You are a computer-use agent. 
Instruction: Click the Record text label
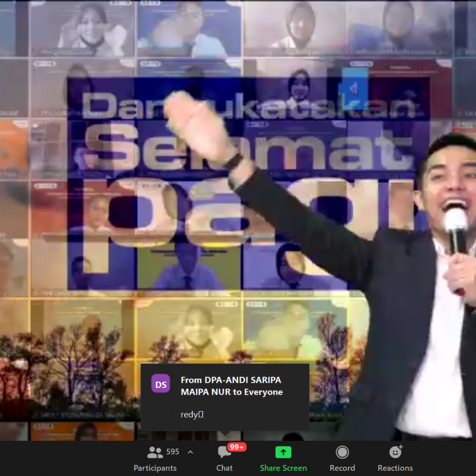pos(342,468)
